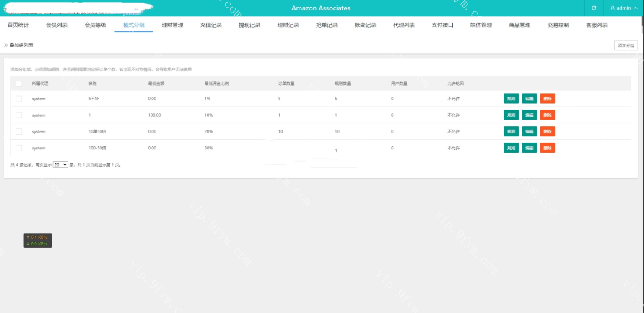Select the checkbox for the 100-50倍 row

19,148
